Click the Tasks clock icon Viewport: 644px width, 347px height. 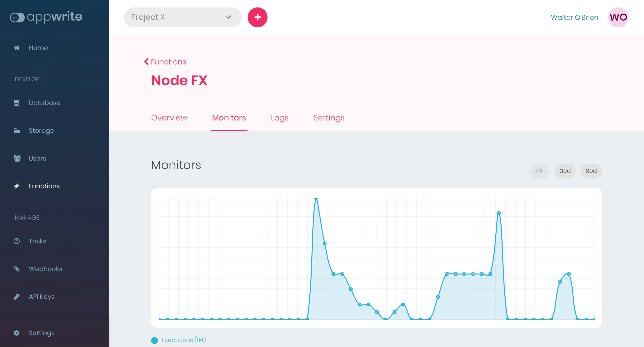tap(17, 241)
